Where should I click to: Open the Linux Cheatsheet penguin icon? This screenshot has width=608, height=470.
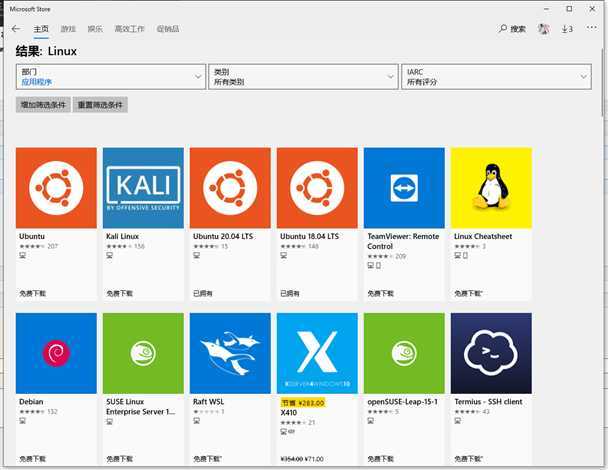coord(491,188)
